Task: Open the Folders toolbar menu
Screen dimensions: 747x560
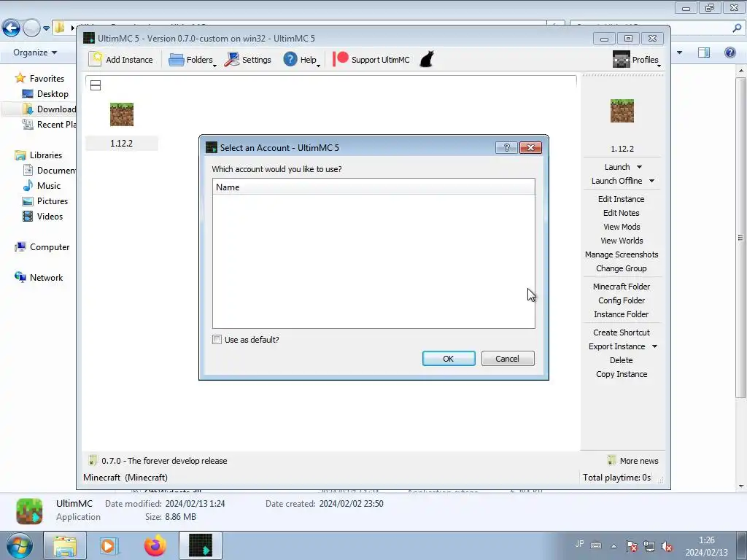Action: point(193,60)
